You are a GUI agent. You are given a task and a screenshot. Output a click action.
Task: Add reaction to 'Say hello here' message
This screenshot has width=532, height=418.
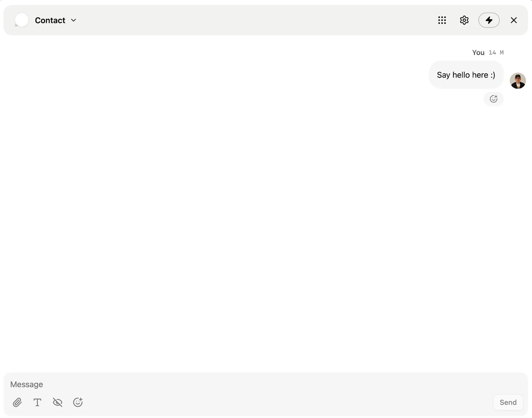point(493,99)
